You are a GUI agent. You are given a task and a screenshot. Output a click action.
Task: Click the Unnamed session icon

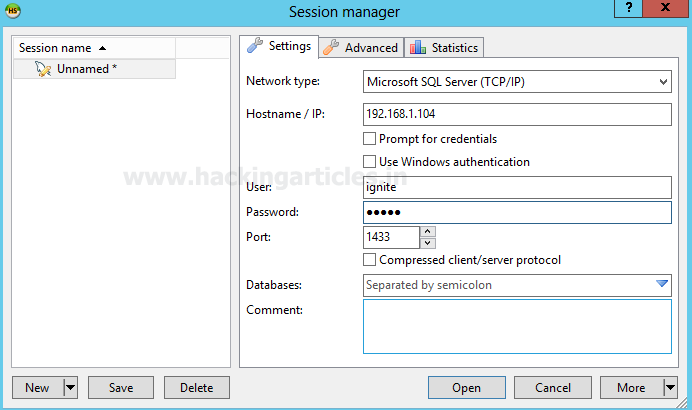(x=43, y=69)
